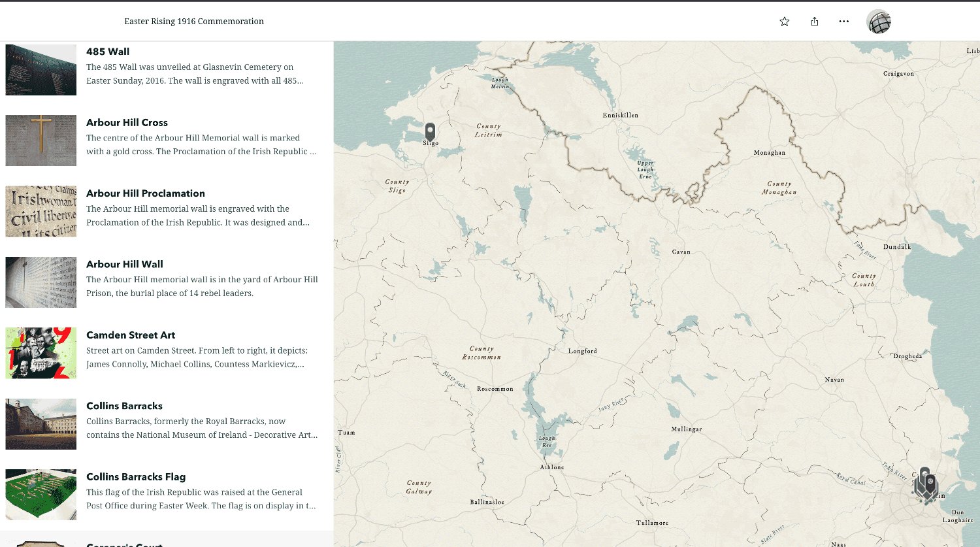Open the Arbour Hill Wall entry
The width and height of the screenshot is (980, 547).
pos(124,264)
